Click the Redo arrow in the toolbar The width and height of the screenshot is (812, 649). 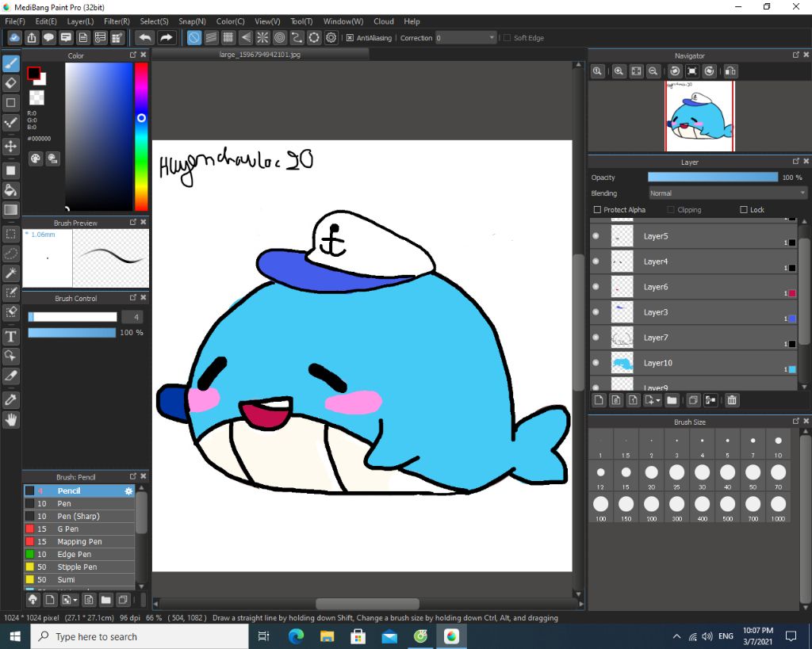(x=166, y=38)
